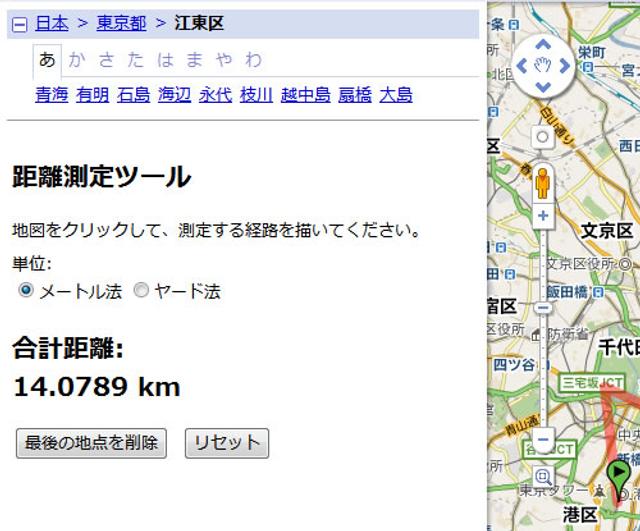The height and width of the screenshot is (531, 640).
Task: Select the た kana tab
Action: coord(136,60)
